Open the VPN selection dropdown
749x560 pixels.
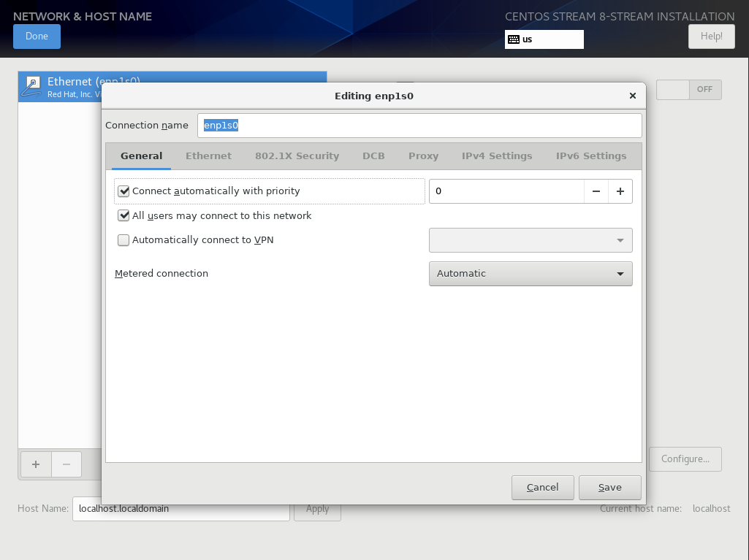click(x=531, y=240)
